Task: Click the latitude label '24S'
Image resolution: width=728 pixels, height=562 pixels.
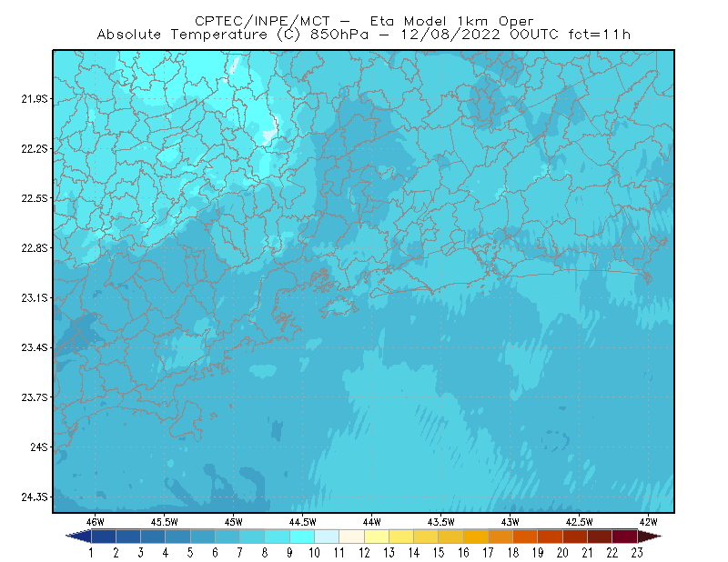Action: (x=39, y=447)
